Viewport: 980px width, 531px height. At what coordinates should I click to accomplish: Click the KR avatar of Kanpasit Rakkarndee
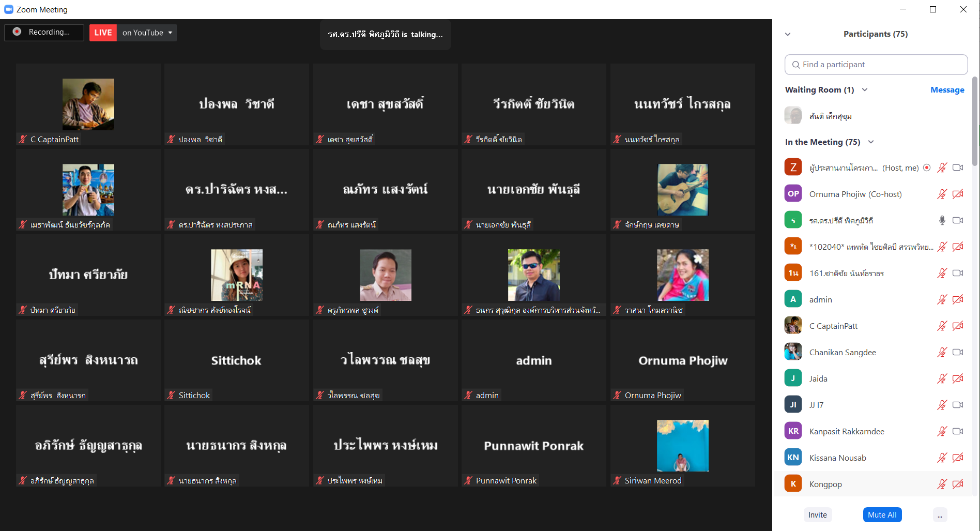pos(793,431)
